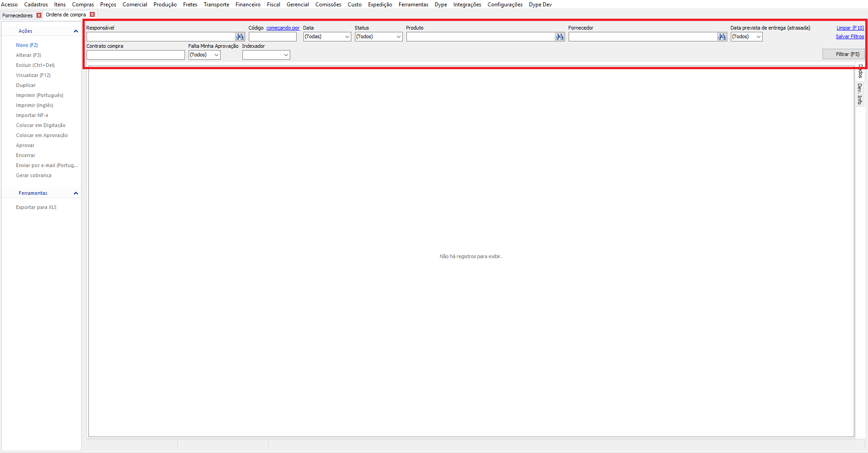Open the Dev. Info side tab

[x=860, y=94]
